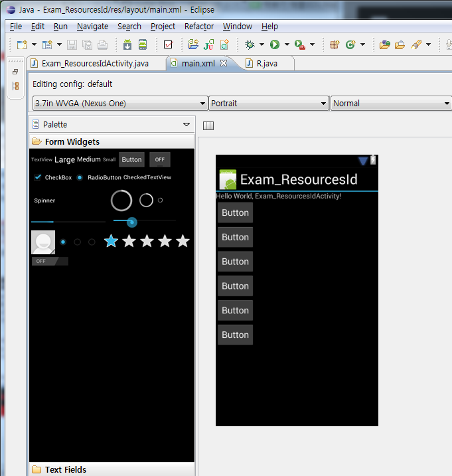The image size is (452, 476).
Task: Select the QuickContactBadge widget in palette
Action: pyautogui.click(x=43, y=242)
